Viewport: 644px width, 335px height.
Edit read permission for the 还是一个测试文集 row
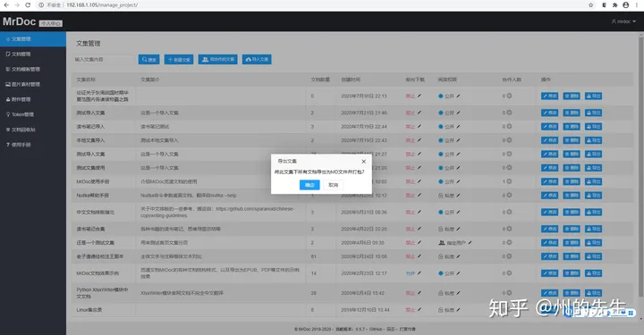tap(470, 243)
